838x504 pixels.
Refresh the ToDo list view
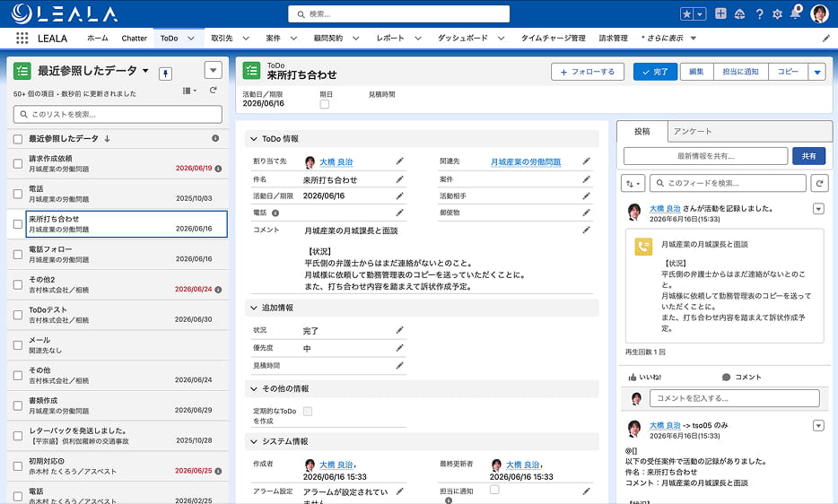pos(214,91)
